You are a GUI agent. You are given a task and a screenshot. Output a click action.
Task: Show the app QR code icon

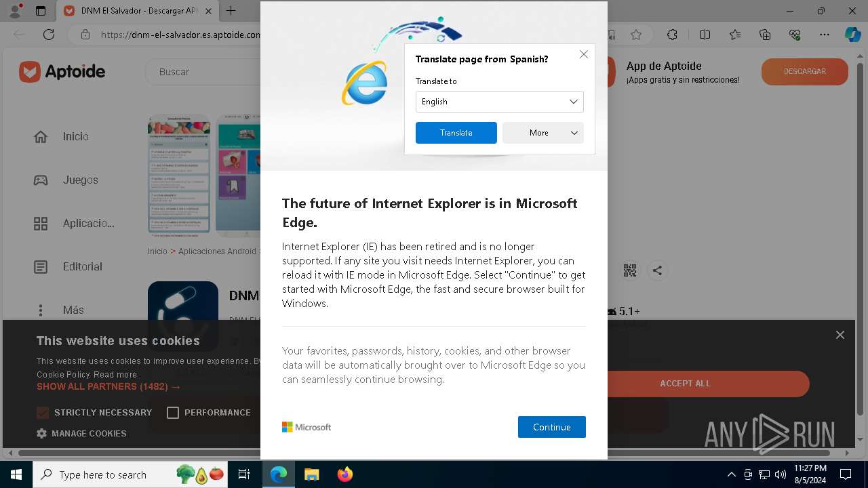630,270
